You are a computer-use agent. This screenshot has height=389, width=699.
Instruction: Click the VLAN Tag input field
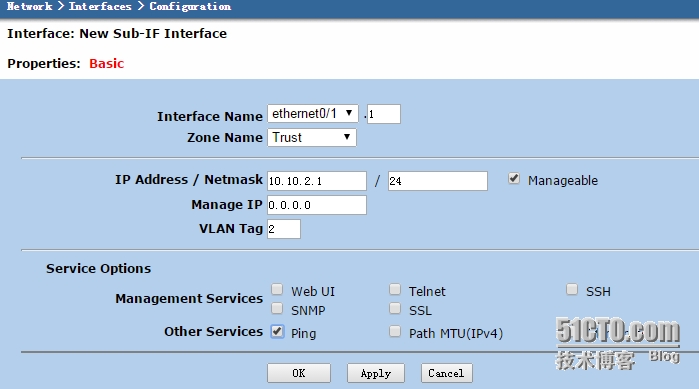284,229
